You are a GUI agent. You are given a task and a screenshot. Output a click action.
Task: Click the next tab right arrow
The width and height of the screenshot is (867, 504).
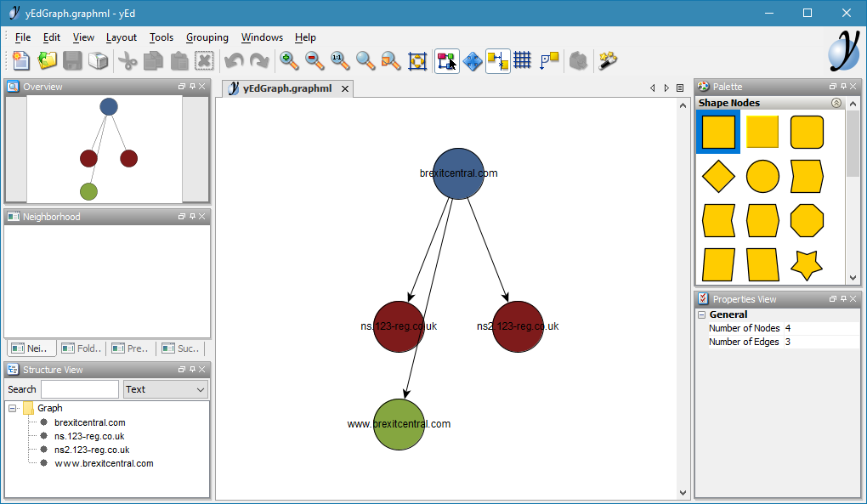pyautogui.click(x=666, y=88)
